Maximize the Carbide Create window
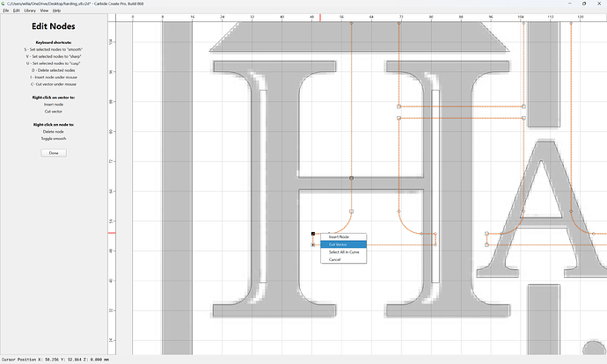The width and height of the screenshot is (607, 364). (584, 4)
